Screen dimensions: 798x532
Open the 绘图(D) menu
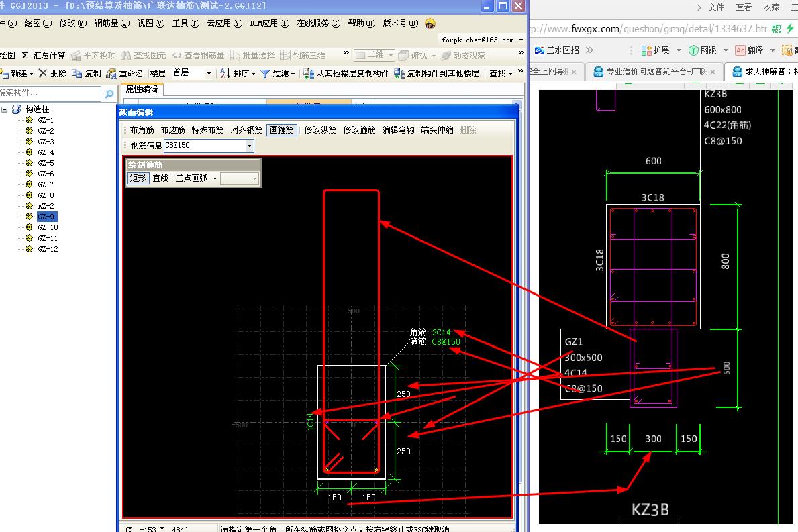pos(38,23)
